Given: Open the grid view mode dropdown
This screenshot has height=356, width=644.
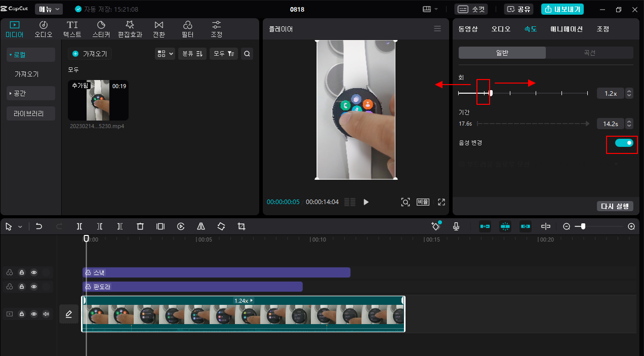Looking at the screenshot, I should 165,54.
